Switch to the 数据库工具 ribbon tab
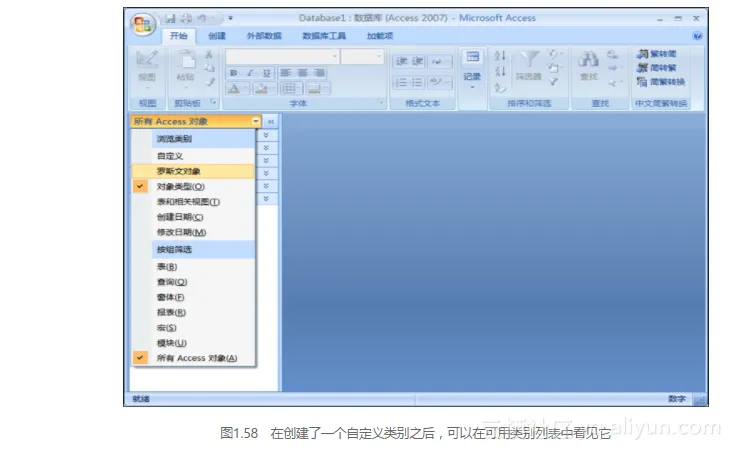 (x=324, y=36)
